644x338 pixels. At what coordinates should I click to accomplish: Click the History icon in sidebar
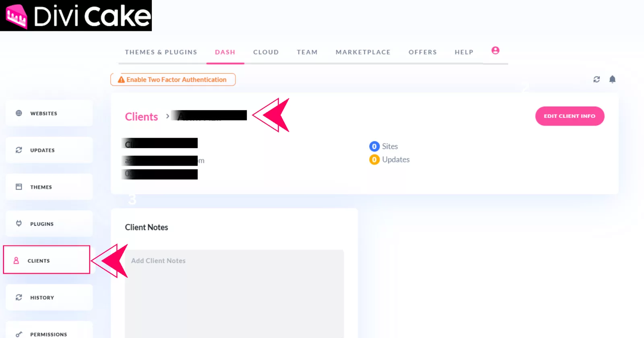coord(19,297)
